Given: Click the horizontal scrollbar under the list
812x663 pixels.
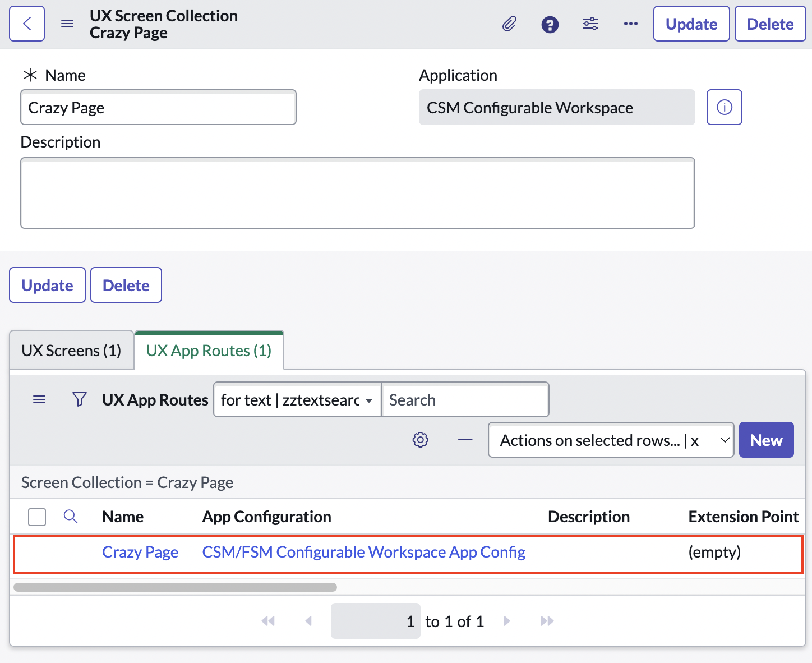Looking at the screenshot, I should pos(175,587).
